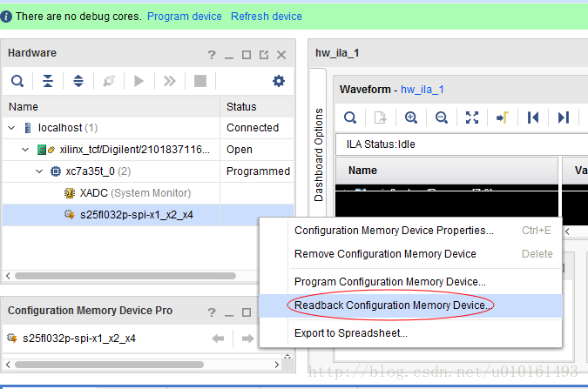
Task: Jump to waveform start (go to time 0)
Action: point(533,117)
